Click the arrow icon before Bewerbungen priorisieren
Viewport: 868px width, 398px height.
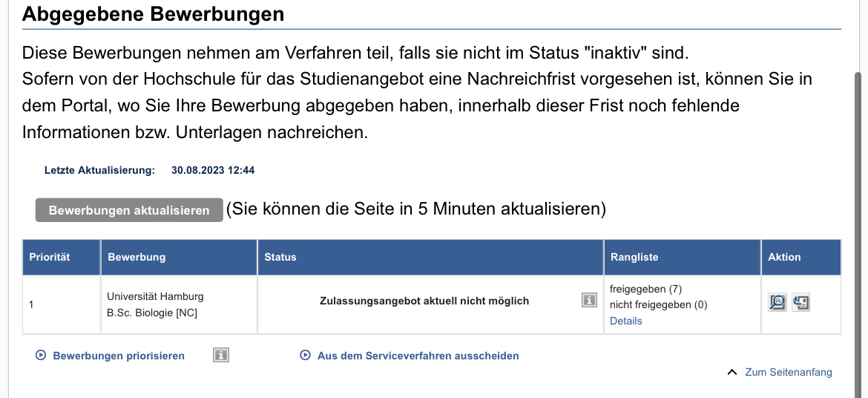tap(41, 356)
